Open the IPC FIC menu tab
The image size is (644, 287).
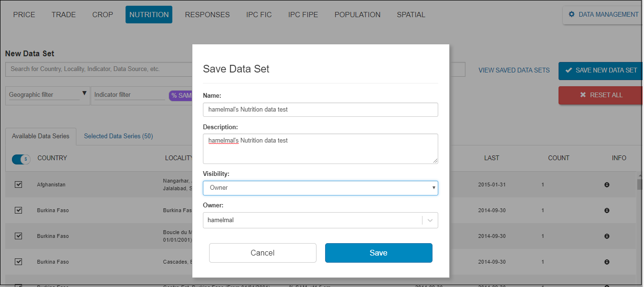pyautogui.click(x=259, y=14)
